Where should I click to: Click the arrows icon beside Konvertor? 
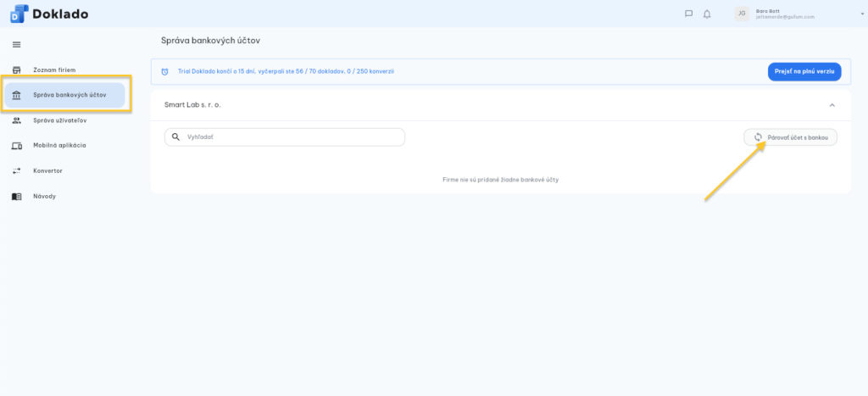[x=17, y=170]
